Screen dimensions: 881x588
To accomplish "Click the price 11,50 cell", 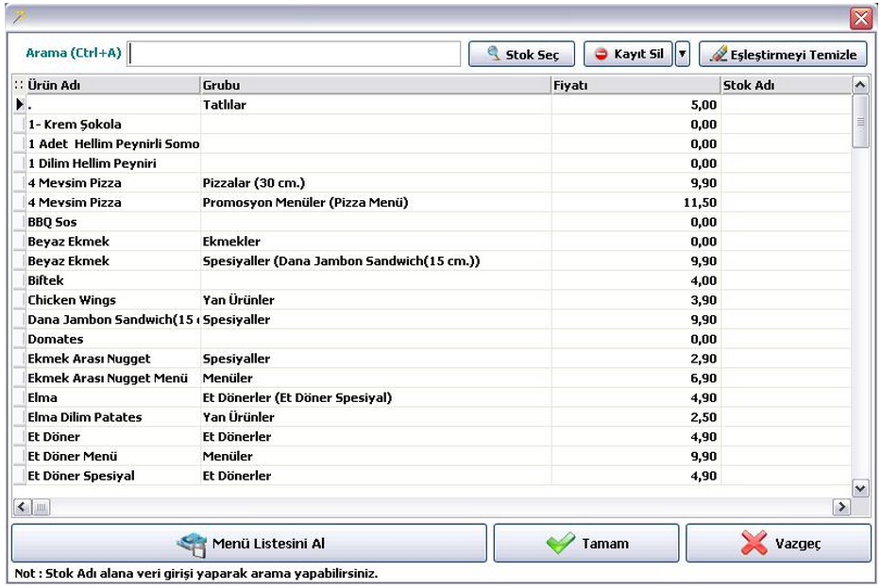I will (636, 202).
